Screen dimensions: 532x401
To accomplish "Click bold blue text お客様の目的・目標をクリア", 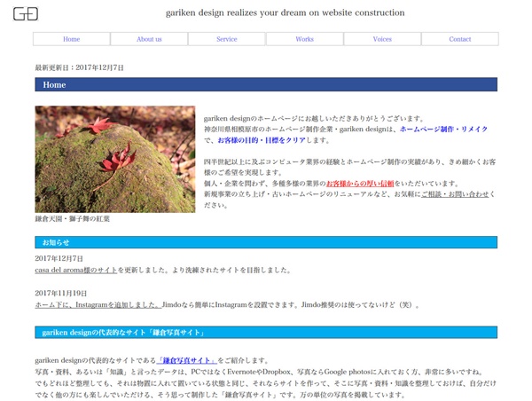I will click(x=262, y=140).
